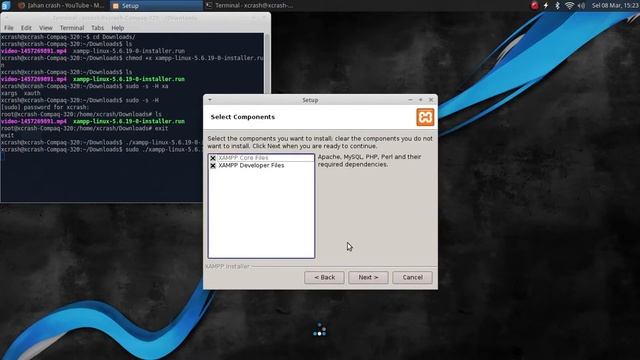Click the 'Apache, MySQL, PHP, Perl' description text
This screenshot has height=360, width=640.
pos(369,160)
